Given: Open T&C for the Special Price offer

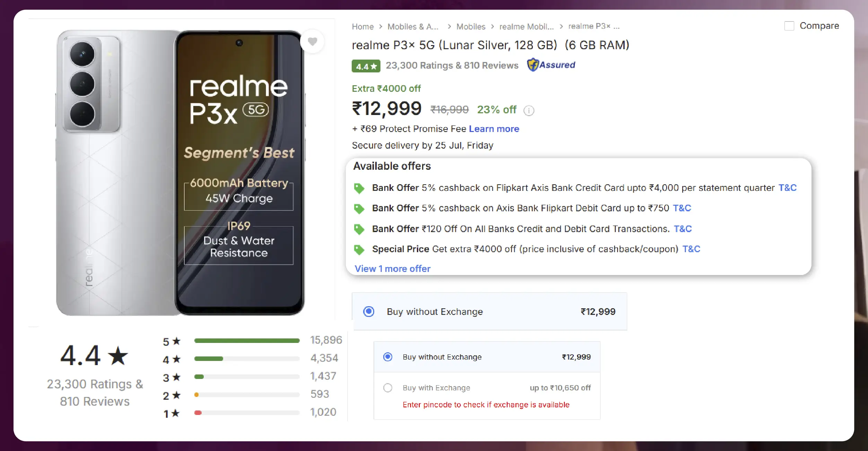Looking at the screenshot, I should pos(691,249).
